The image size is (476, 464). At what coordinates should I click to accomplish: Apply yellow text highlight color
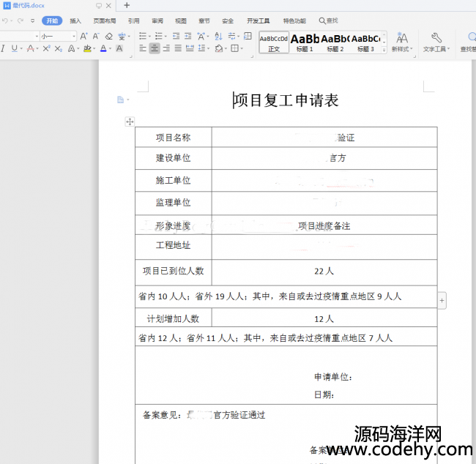(x=87, y=48)
